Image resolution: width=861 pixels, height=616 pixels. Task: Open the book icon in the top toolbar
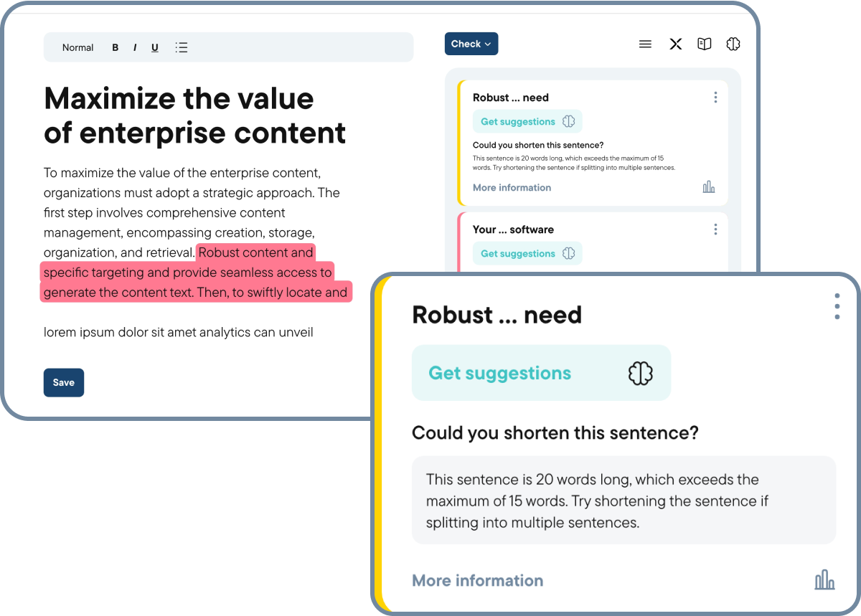[x=705, y=44]
